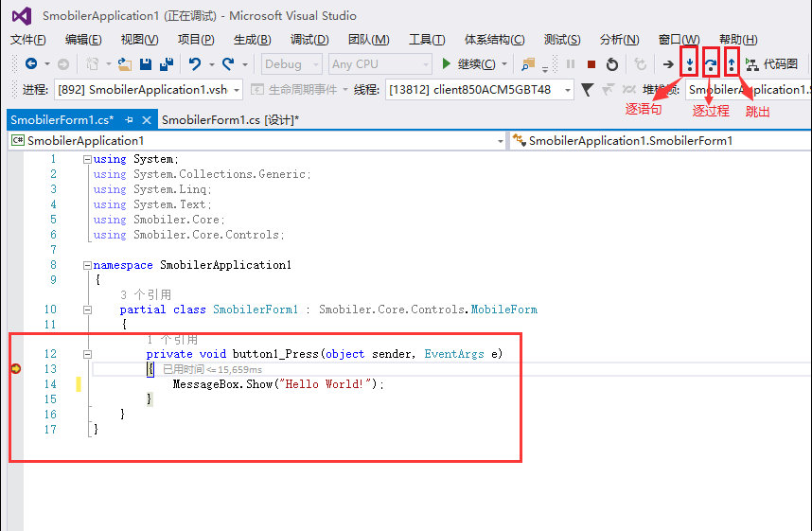Click the "Hello World!" string on line 14

[326, 384]
